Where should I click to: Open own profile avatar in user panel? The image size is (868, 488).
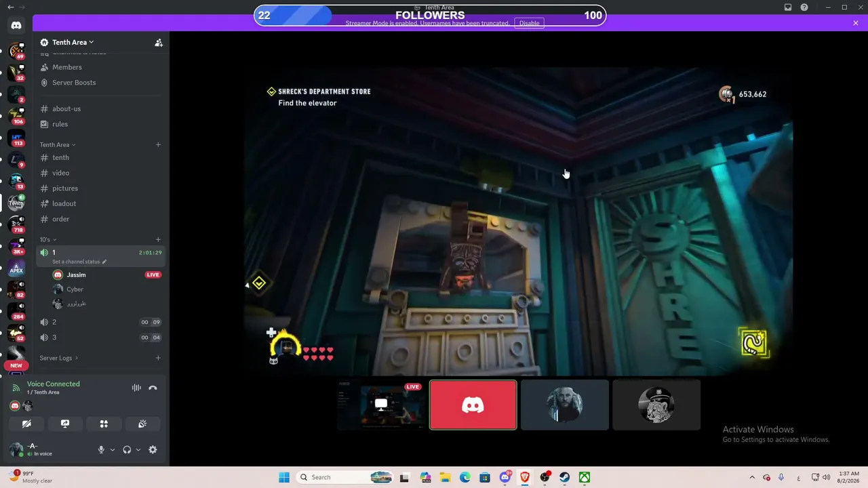pos(17,449)
